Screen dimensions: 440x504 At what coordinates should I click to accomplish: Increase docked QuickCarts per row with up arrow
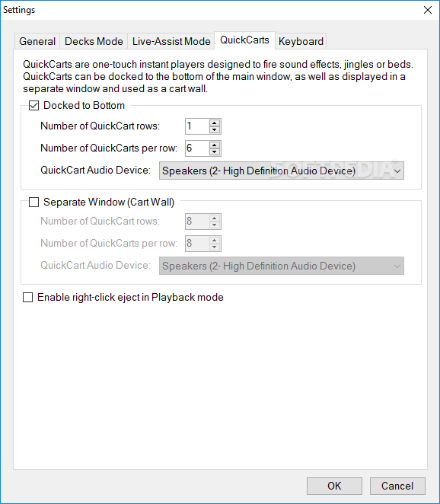pos(215,145)
